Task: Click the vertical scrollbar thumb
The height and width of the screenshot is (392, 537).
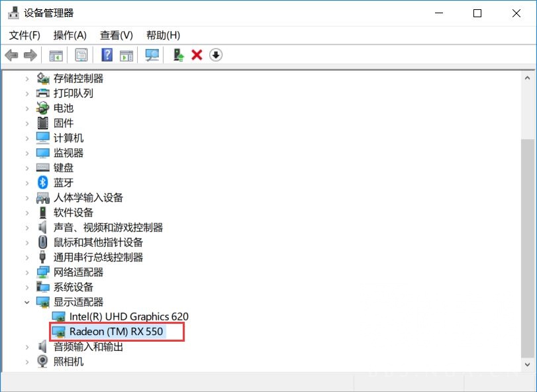Action: tap(528, 248)
